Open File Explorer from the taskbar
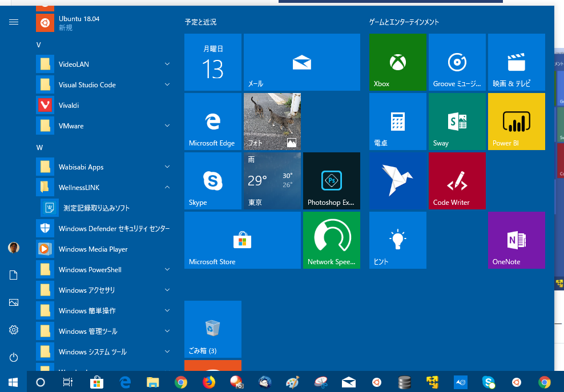This screenshot has width=564, height=392. [153, 382]
